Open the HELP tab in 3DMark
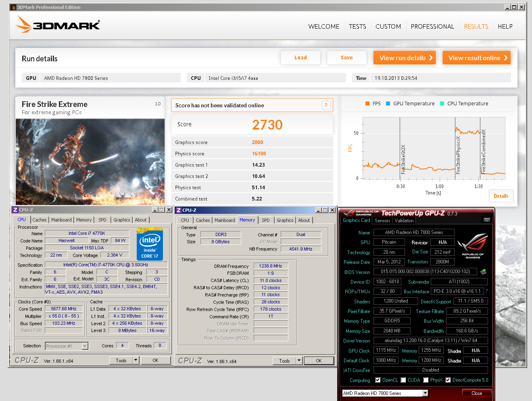Screen dimensions: 532x401 click(x=505, y=27)
